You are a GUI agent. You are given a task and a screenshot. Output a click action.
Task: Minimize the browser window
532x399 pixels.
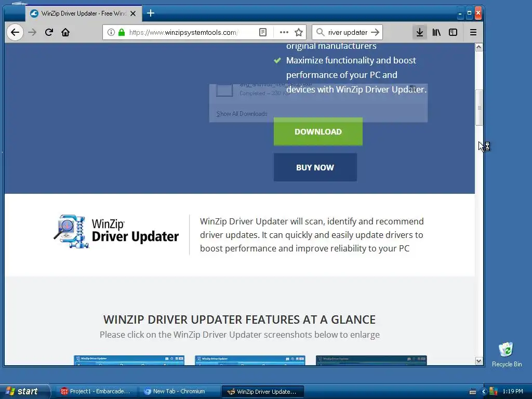pos(460,14)
